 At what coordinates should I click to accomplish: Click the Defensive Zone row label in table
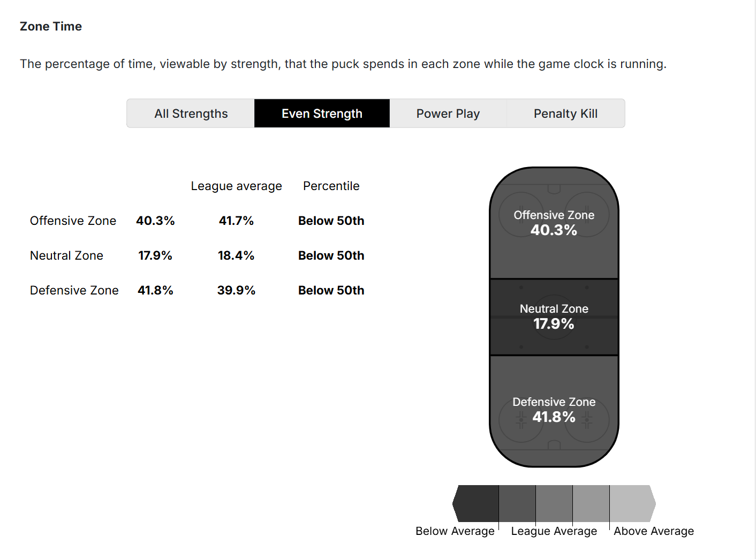tap(74, 290)
